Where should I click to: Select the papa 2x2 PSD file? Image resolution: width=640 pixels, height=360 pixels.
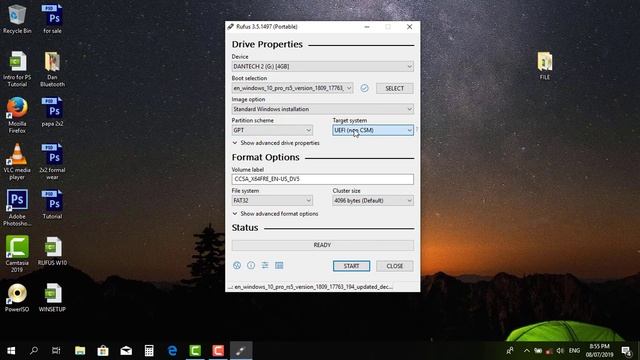53,111
